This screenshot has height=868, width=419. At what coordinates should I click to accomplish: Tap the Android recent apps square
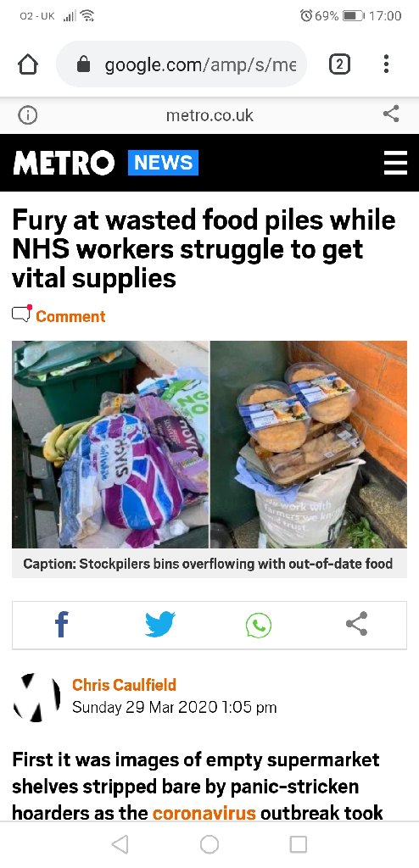tap(299, 844)
